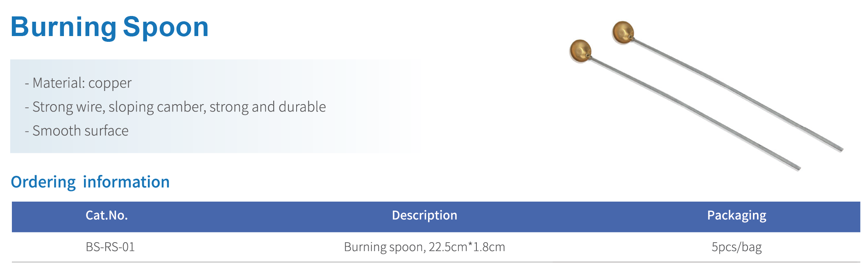This screenshot has width=868, height=277.
Task: Select the "5pcs/bag" packaging cell
Action: click(737, 247)
